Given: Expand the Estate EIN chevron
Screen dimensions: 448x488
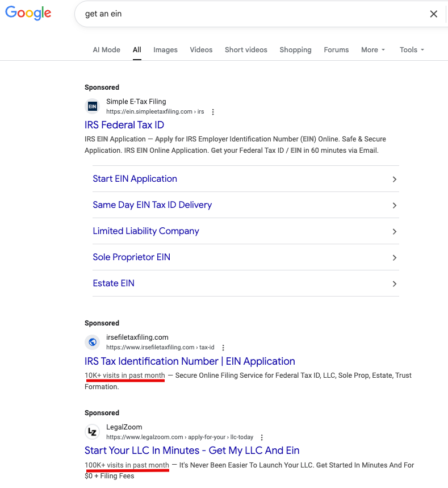Looking at the screenshot, I should tap(395, 284).
